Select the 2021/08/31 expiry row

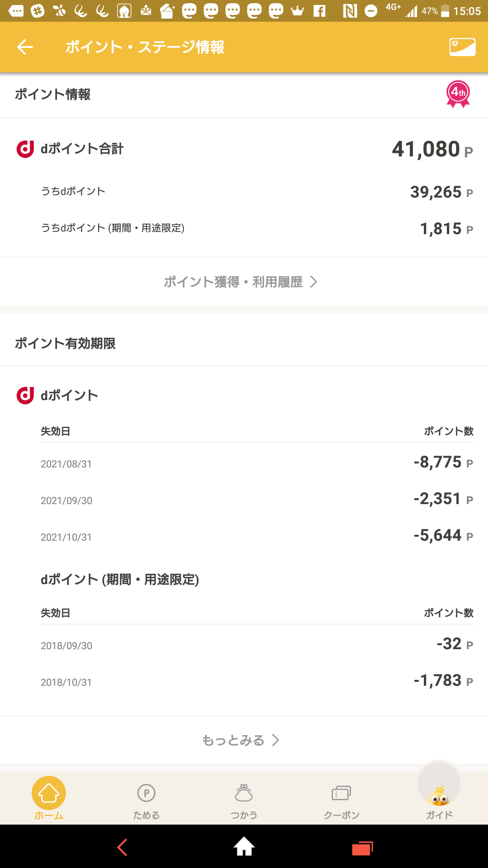257,463
